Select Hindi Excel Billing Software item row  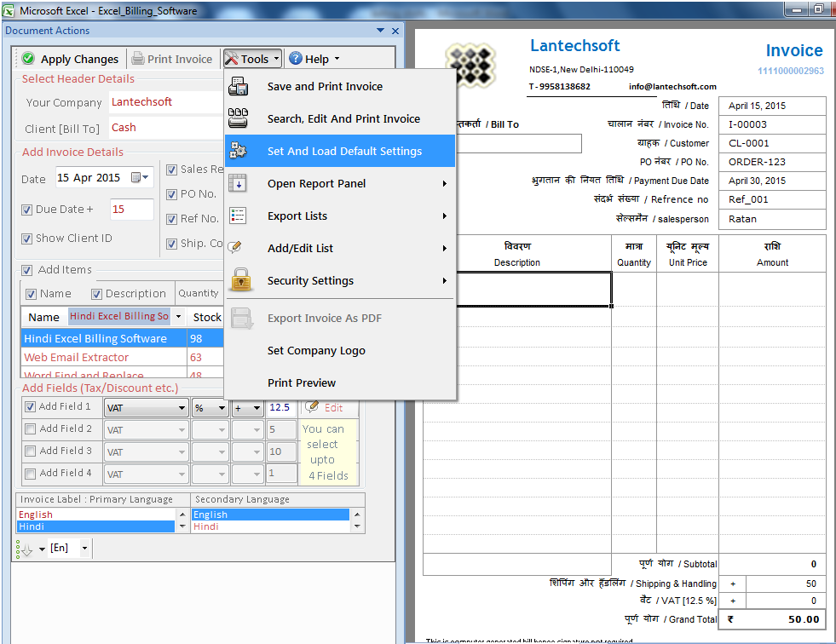click(122, 338)
